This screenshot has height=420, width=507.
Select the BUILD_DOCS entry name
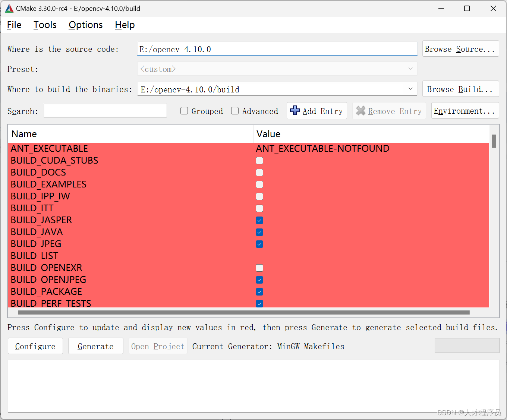38,172
